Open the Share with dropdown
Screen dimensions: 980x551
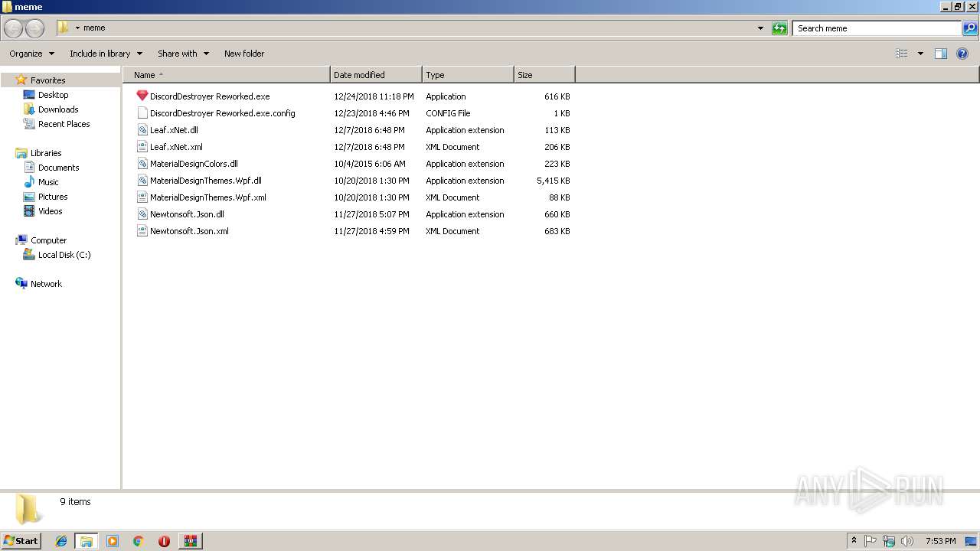click(x=183, y=54)
